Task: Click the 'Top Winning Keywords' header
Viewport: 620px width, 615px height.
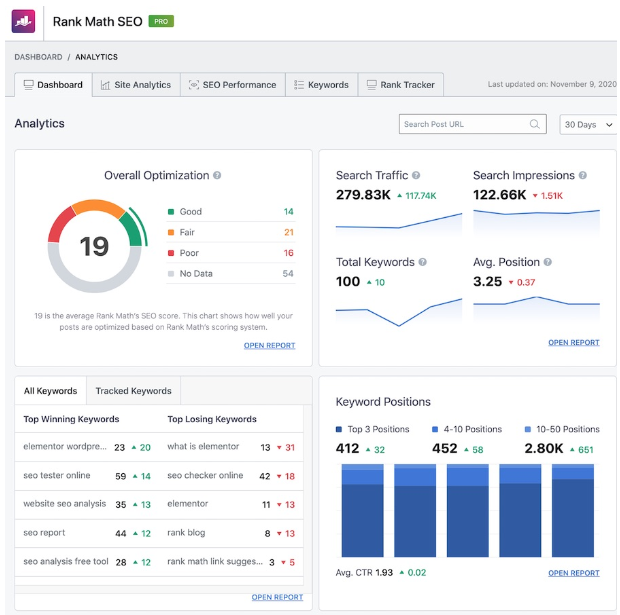Action: point(71,419)
